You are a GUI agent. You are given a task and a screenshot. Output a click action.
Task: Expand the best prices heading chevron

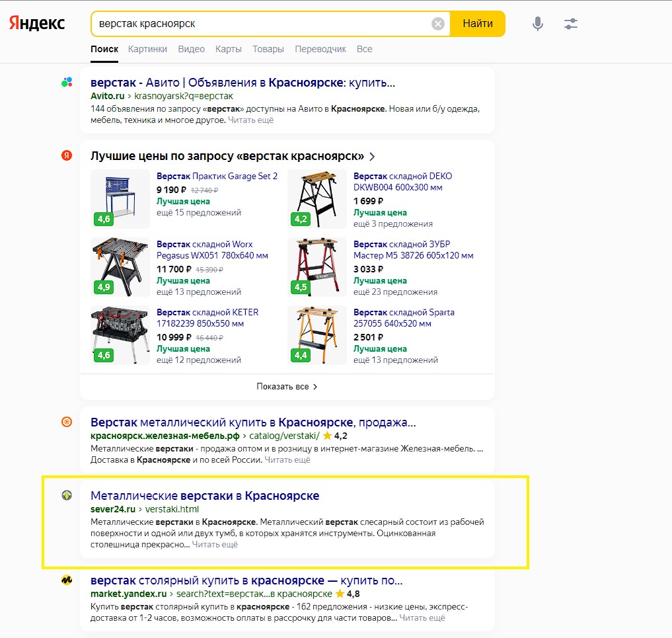(x=373, y=157)
